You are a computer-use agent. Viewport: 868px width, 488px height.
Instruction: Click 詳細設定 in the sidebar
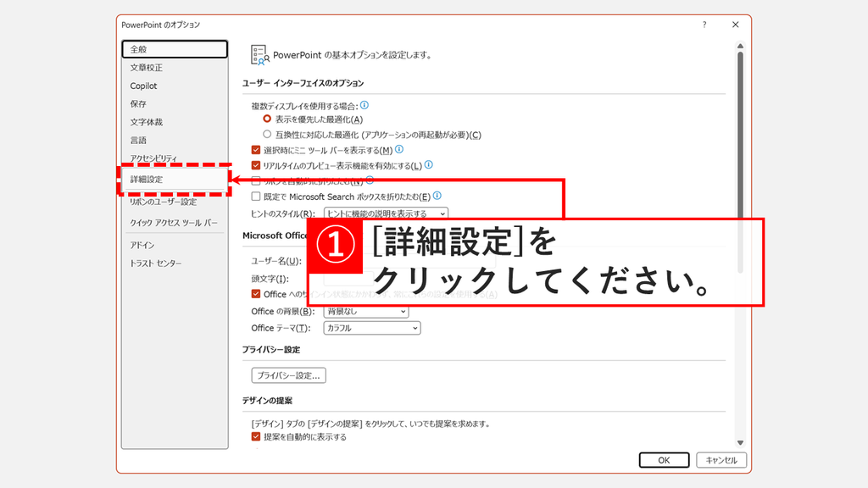[x=175, y=180]
